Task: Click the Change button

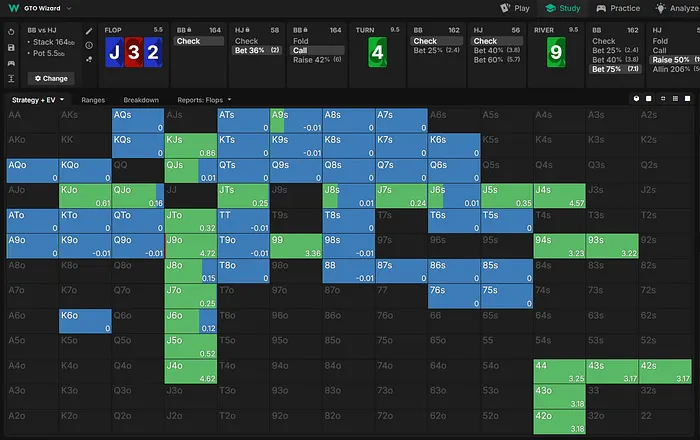Action: pos(51,77)
